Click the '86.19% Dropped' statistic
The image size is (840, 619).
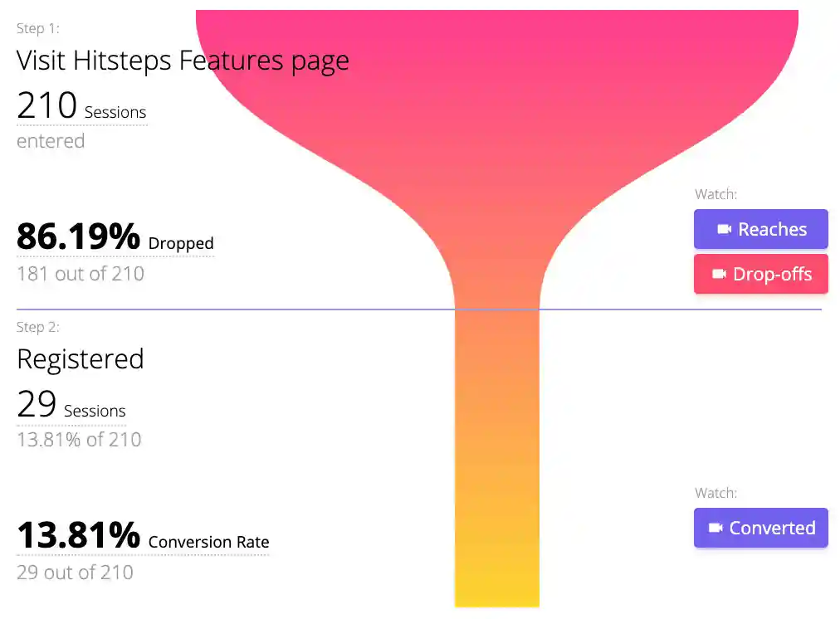115,238
